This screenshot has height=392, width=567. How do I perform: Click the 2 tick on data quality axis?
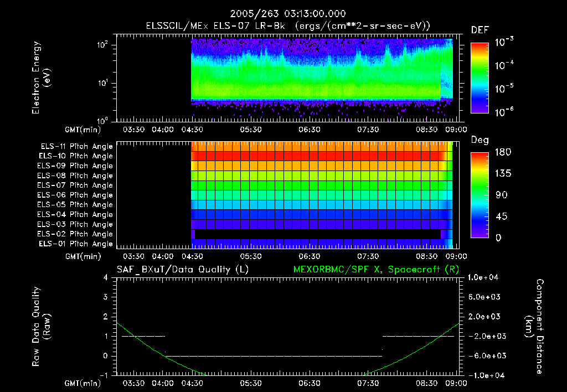pos(106,317)
